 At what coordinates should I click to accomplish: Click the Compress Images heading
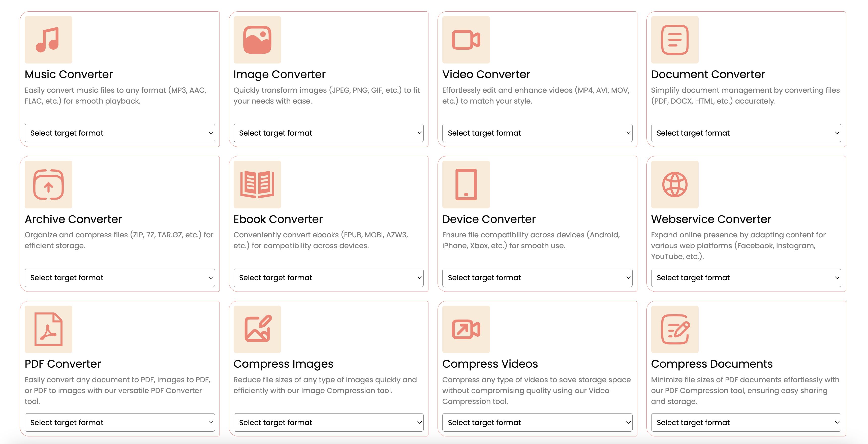283,364
